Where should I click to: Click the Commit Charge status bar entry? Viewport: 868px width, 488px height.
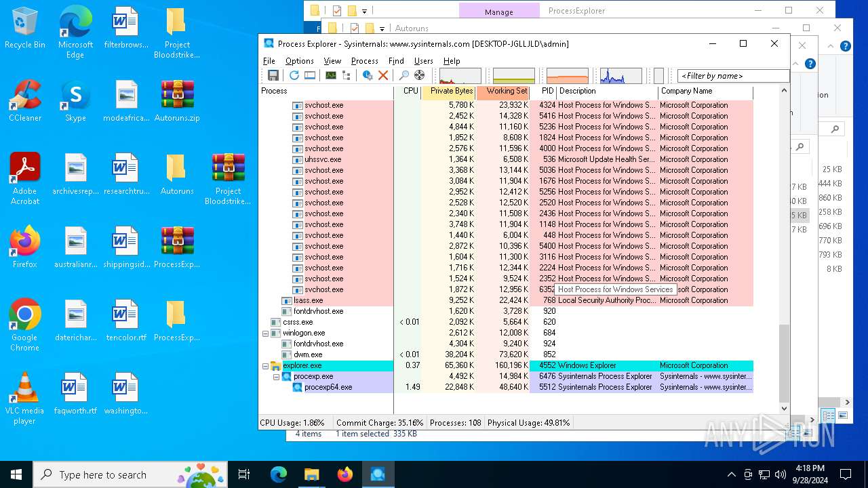(x=380, y=422)
